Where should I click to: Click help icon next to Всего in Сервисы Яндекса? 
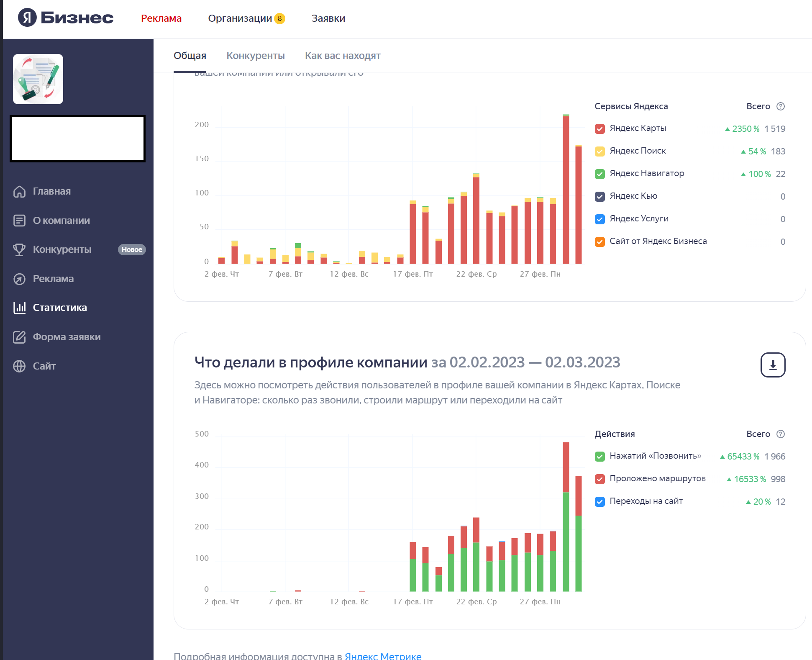tap(780, 106)
